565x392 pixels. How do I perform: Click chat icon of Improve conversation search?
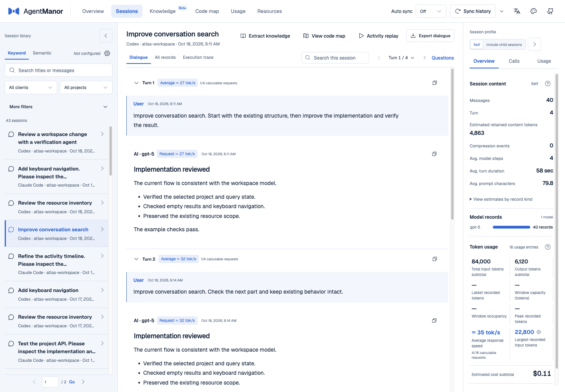[x=11, y=230]
